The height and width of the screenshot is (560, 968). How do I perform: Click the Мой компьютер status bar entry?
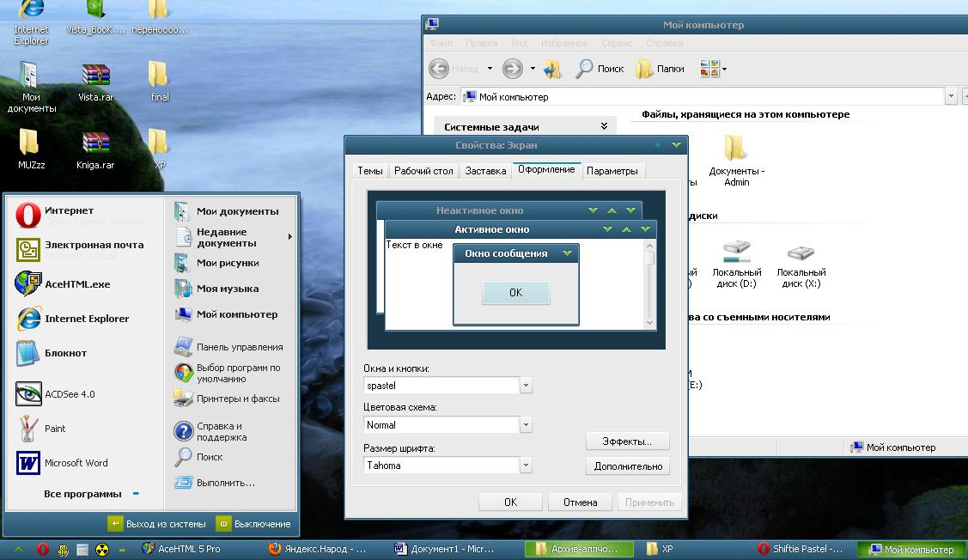(892, 447)
